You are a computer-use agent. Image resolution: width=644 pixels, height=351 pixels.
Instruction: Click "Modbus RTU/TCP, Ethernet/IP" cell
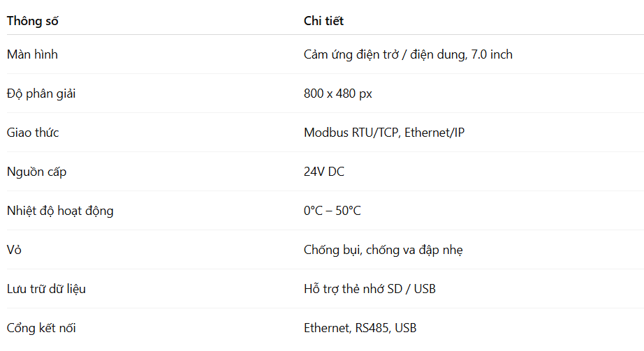384,133
